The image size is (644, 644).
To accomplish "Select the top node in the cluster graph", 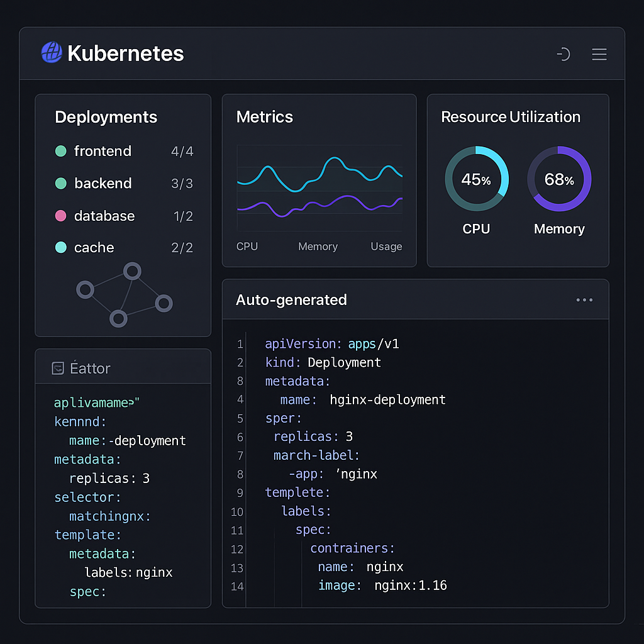I will pyautogui.click(x=132, y=271).
